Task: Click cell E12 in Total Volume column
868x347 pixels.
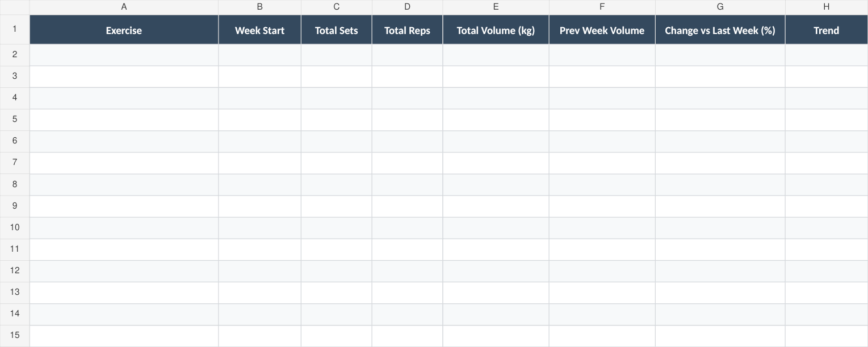Action: tap(496, 271)
